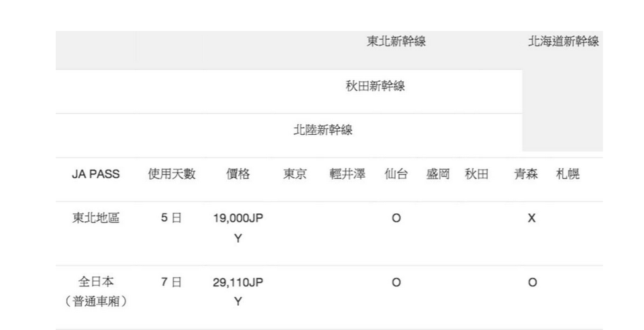Click the 仙台 station column header
The width and height of the screenshot is (644, 330).
[396, 174]
